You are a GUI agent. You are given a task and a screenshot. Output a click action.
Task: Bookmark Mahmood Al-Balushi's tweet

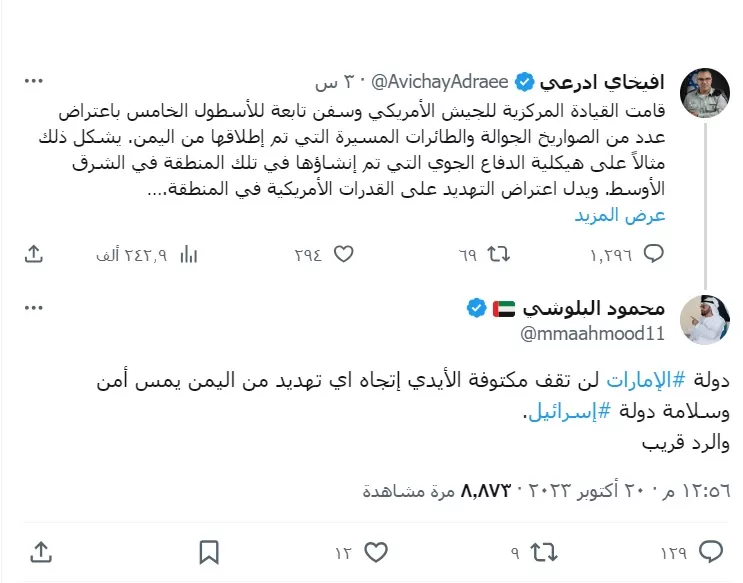click(x=208, y=551)
